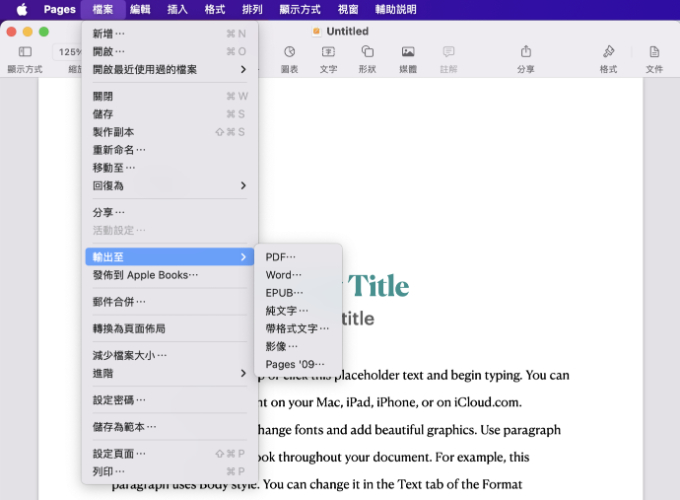The height and width of the screenshot is (500, 680).
Task: Open the 顯示方式 view options toolbar icon
Action: 25,52
